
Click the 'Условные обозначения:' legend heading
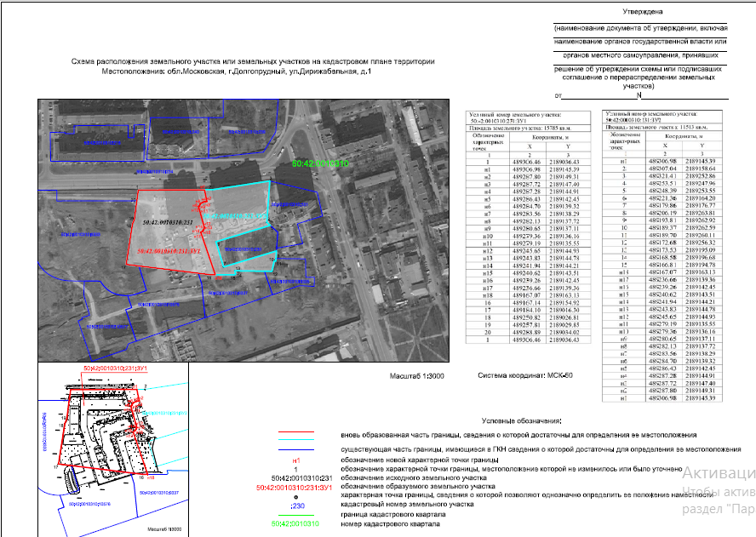521,420
